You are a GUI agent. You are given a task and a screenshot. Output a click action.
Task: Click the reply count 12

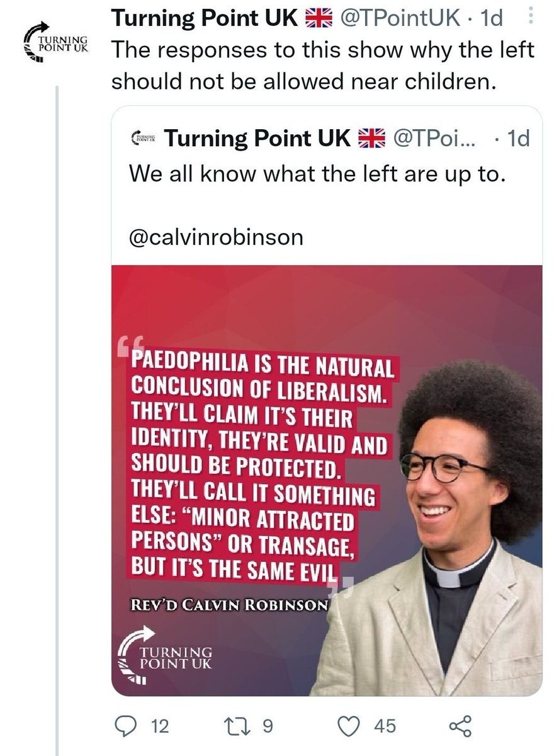click(x=161, y=726)
